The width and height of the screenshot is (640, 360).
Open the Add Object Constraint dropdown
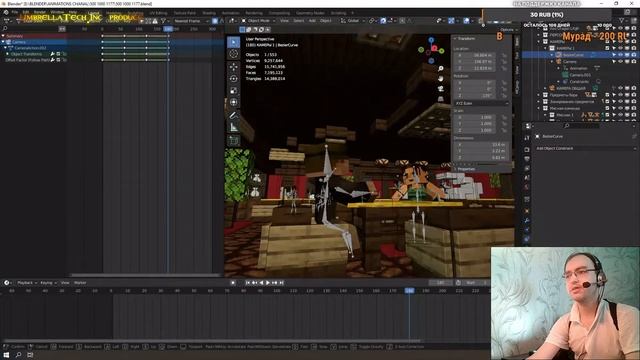point(586,149)
